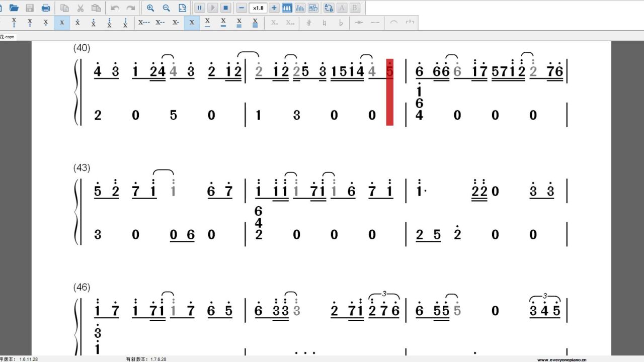Image resolution: width=644 pixels, height=362 pixels.
Task: Click the copy icon
Action: tap(64, 8)
